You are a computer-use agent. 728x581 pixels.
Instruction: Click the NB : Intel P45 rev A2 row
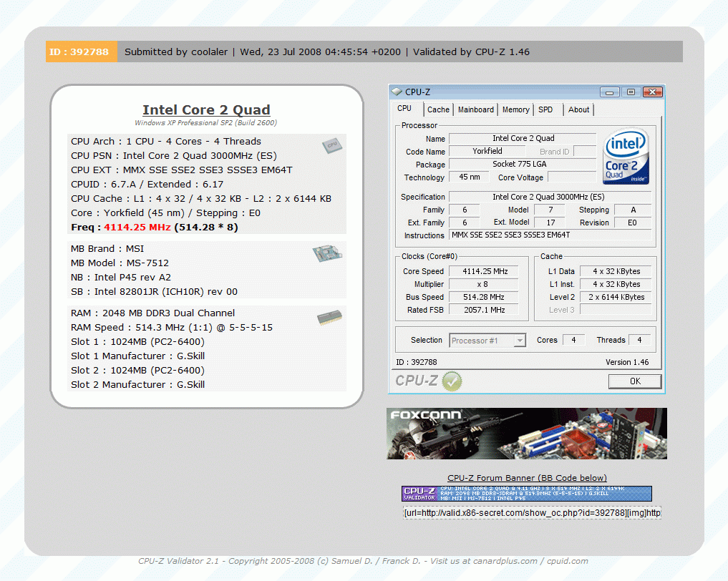pyautogui.click(x=121, y=278)
